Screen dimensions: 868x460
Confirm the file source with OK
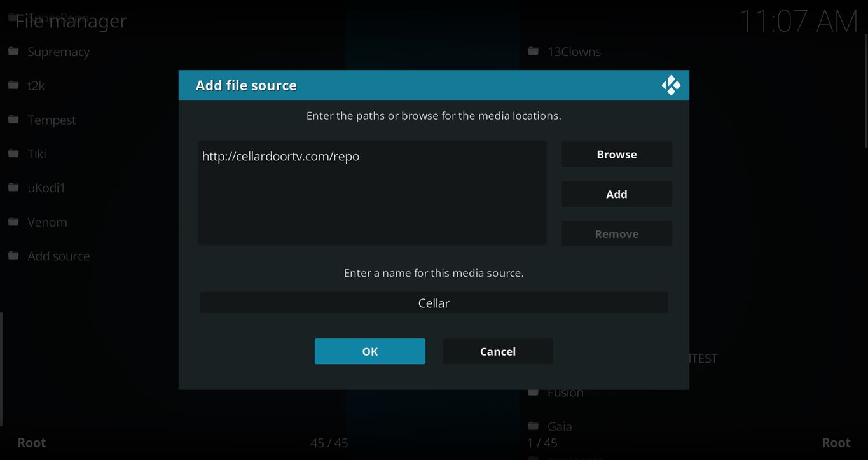(369, 351)
